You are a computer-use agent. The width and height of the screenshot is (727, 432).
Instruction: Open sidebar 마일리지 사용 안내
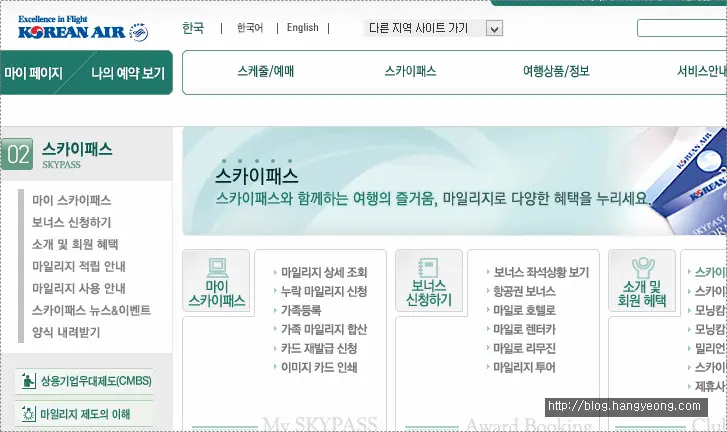coord(79,288)
